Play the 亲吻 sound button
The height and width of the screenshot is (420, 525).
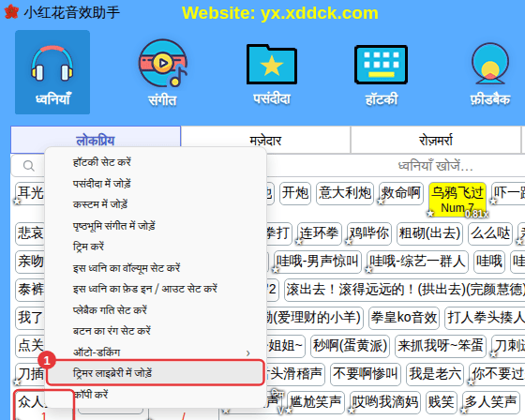tap(30, 262)
